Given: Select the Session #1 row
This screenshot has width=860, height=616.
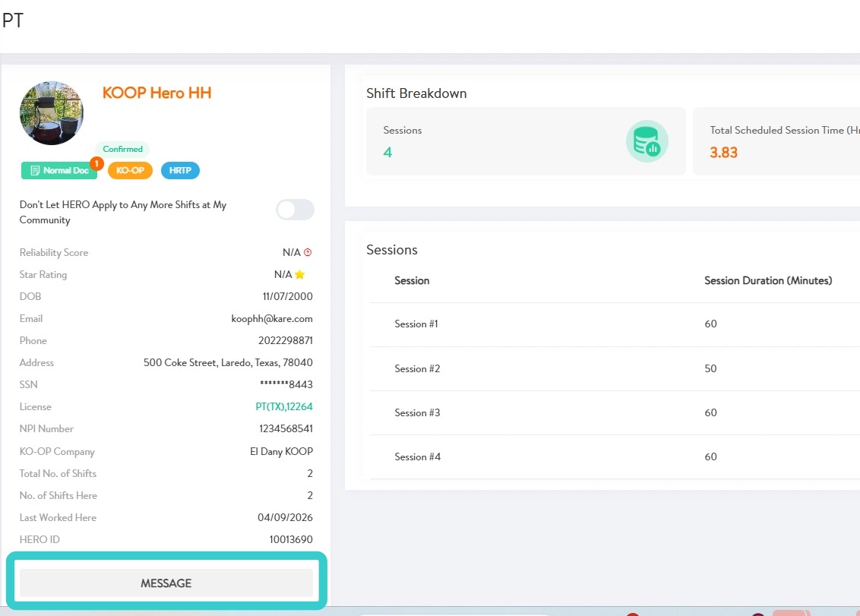Looking at the screenshot, I should pyautogui.click(x=615, y=324).
